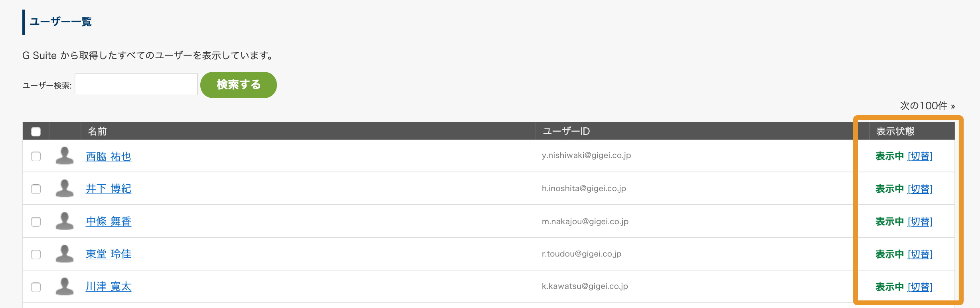980x308 pixels.
Task: Check the box for 井下 博紀
Action: 36,189
